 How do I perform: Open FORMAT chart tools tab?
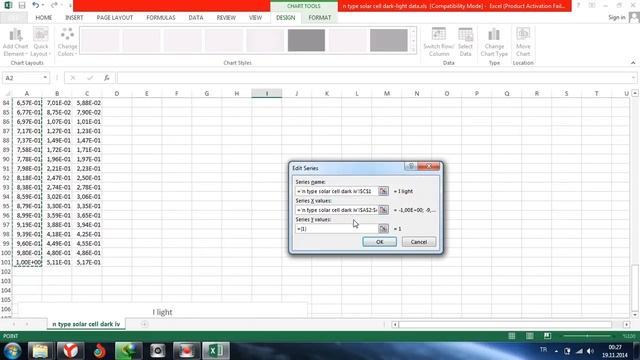[x=320, y=18]
